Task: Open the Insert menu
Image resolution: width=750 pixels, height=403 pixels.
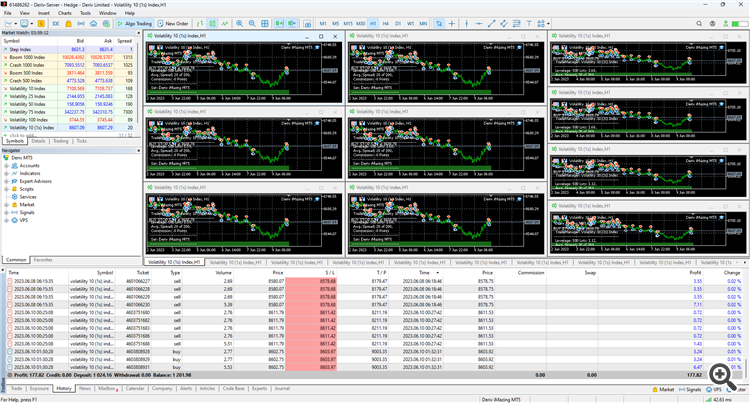Action: 44,13
